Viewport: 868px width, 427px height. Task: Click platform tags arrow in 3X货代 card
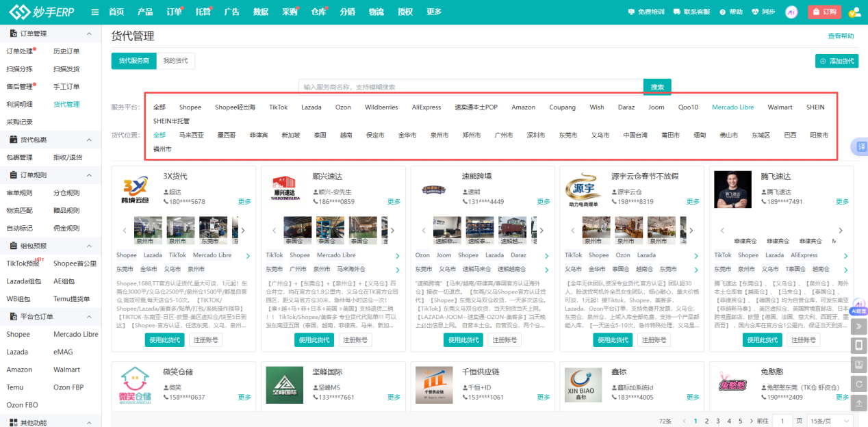pyautogui.click(x=249, y=256)
